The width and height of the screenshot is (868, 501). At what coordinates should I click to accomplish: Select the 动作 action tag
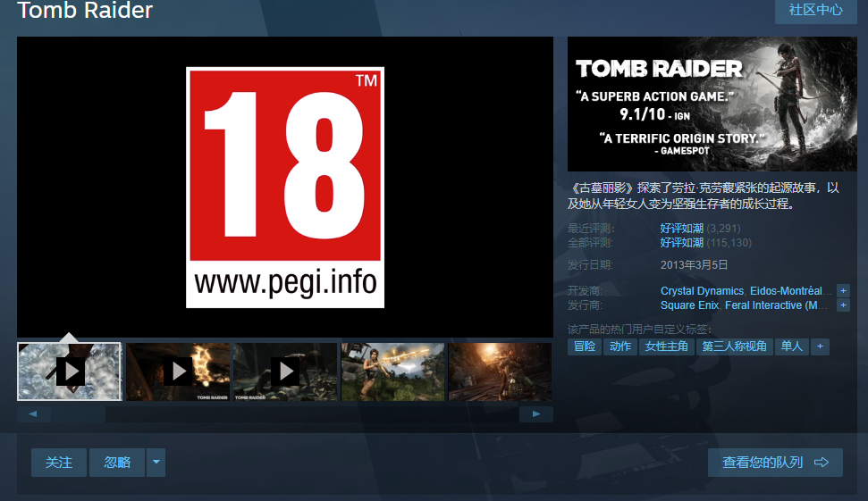620,347
